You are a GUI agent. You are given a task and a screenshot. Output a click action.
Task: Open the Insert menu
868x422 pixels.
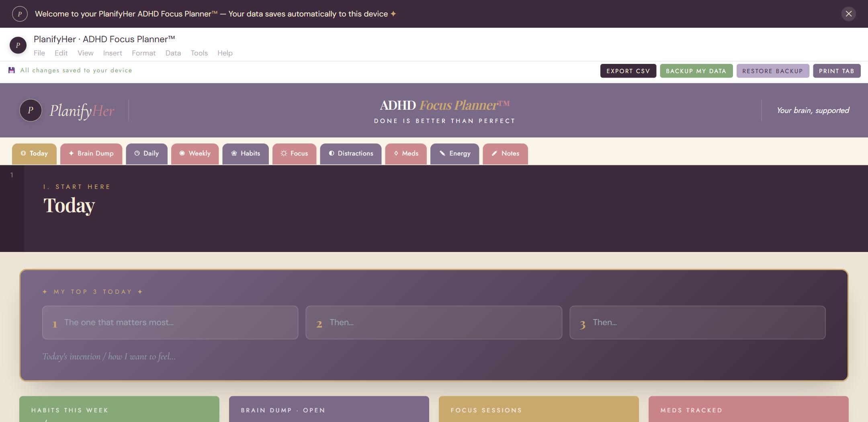113,53
